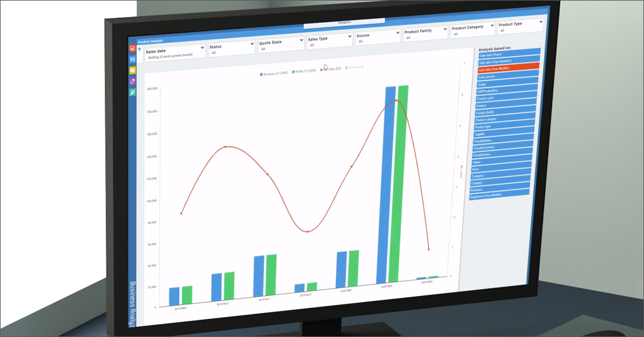644x337 pixels.
Task: Click the yellow help icon in left sidebar
Action: (x=133, y=71)
